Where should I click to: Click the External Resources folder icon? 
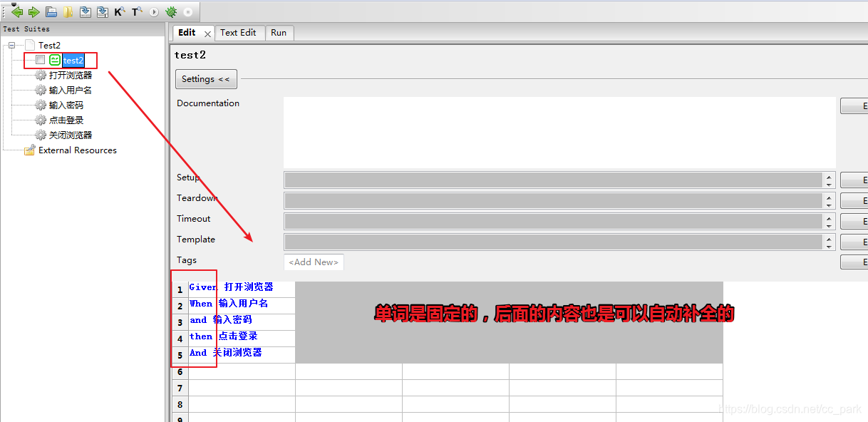point(30,150)
